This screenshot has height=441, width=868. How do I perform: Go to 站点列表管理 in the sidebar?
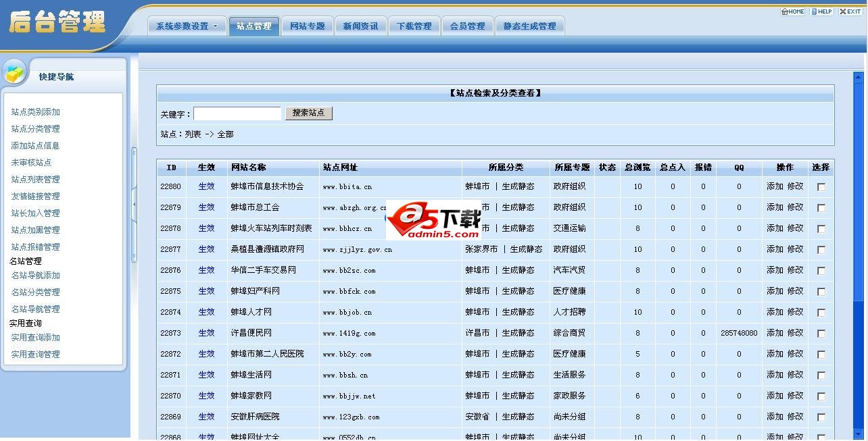click(x=36, y=180)
